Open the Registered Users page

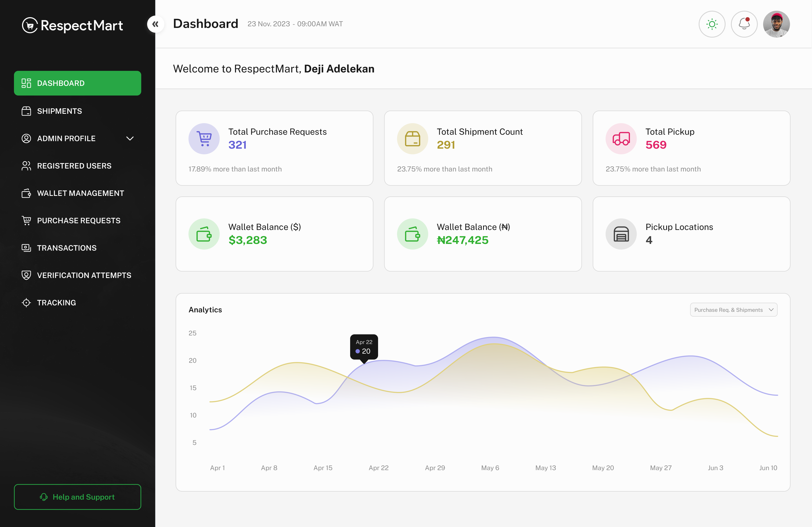[74, 166]
